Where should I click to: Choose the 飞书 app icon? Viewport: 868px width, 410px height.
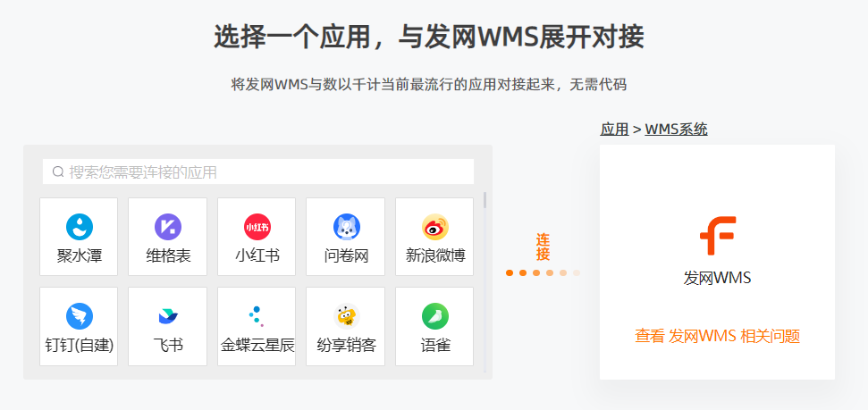tap(168, 316)
